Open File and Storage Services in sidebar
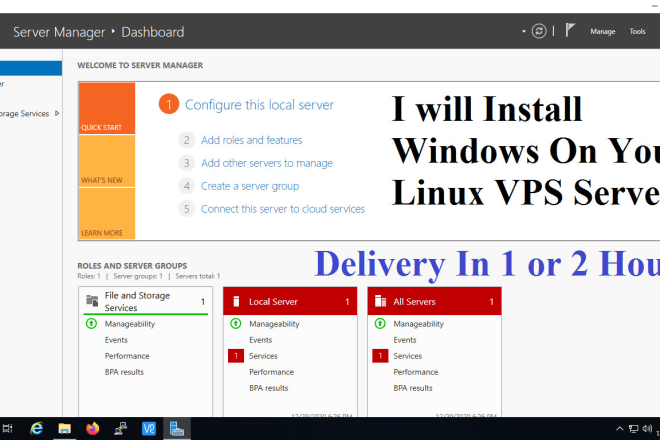 tap(24, 114)
